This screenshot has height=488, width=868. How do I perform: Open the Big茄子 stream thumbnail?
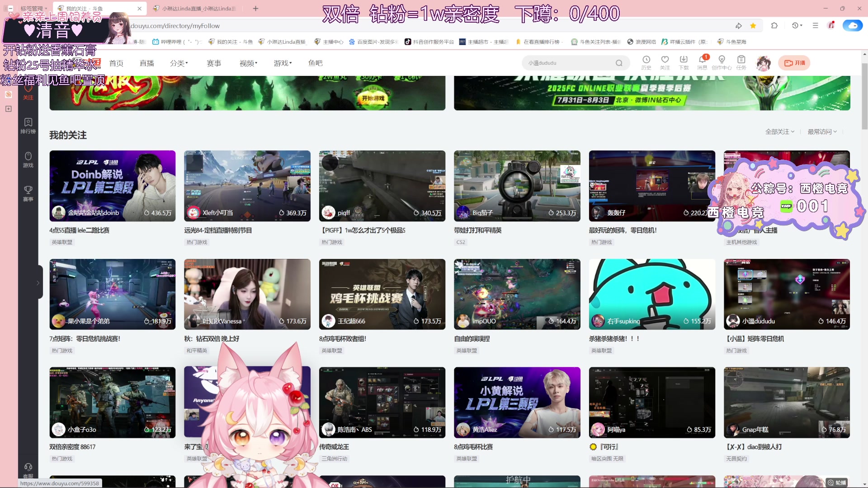(517, 186)
